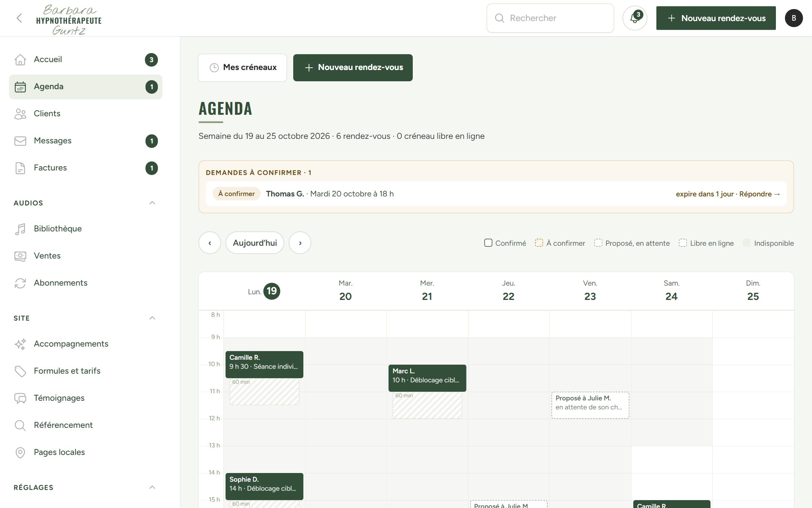Click Nouveau rendez-vous in top bar

pyautogui.click(x=716, y=18)
